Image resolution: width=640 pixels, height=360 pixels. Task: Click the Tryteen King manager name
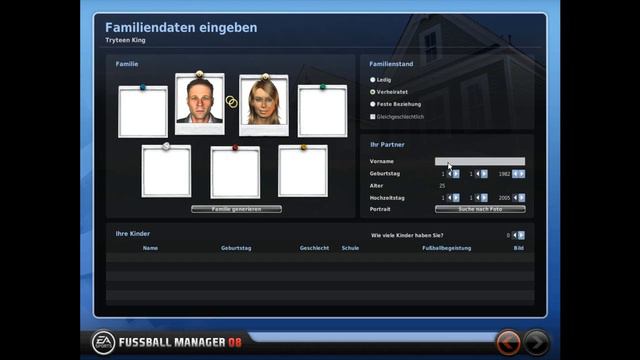pos(125,40)
